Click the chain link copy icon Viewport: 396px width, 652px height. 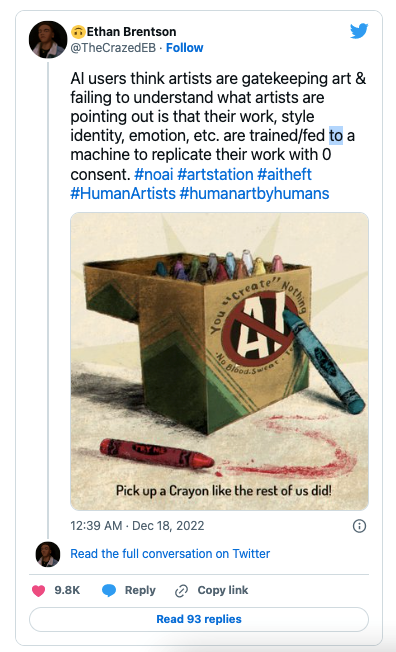click(181, 590)
